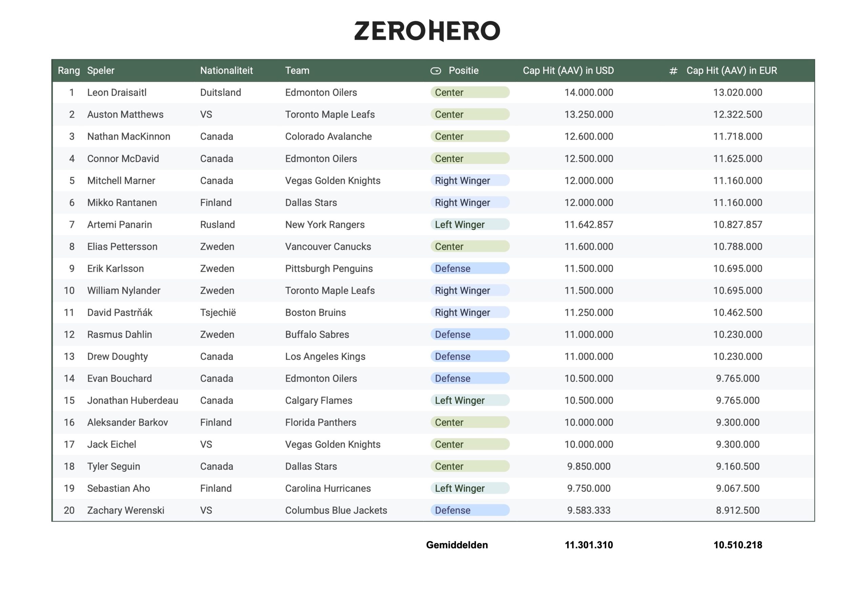Image resolution: width=868 pixels, height=613 pixels.
Task: Click the hash icon beside EUR header
Action: click(x=673, y=71)
